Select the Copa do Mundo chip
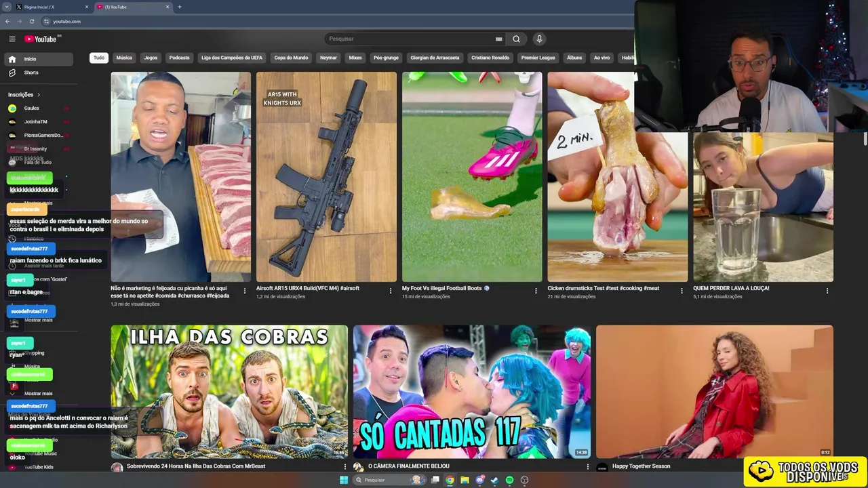This screenshot has height=488, width=868. tap(291, 58)
